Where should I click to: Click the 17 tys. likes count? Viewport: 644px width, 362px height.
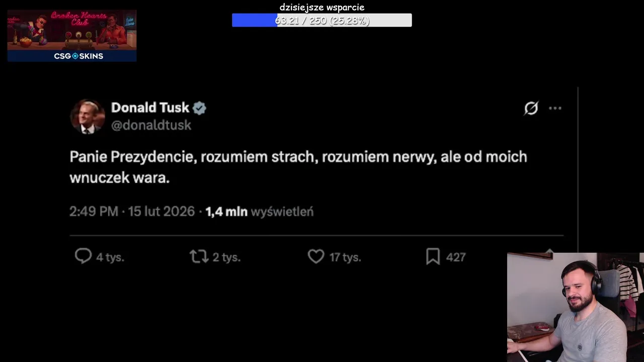(345, 257)
